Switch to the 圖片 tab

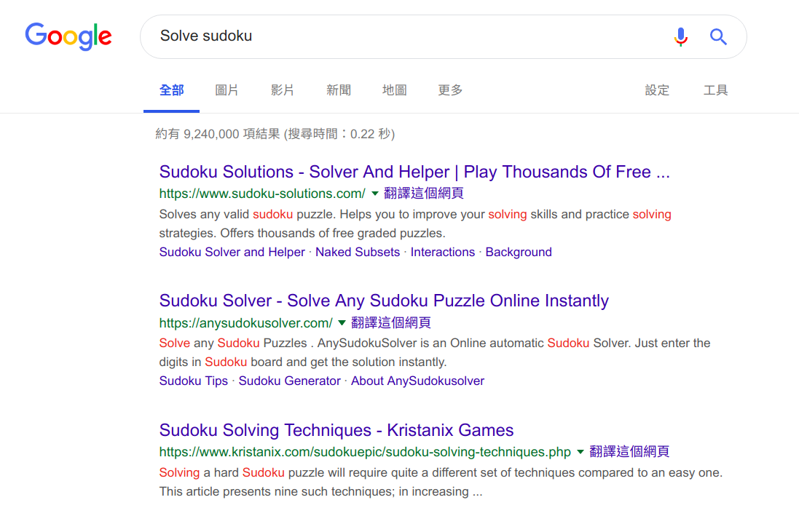tap(227, 90)
